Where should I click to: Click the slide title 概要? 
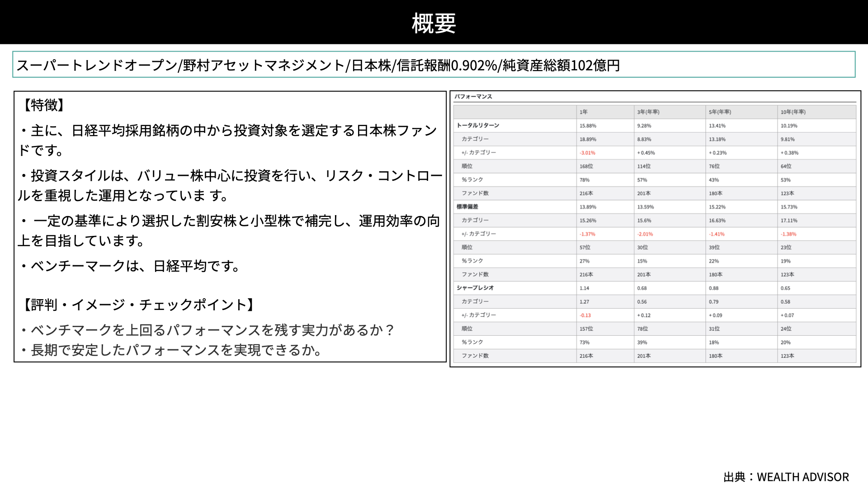tap(434, 23)
